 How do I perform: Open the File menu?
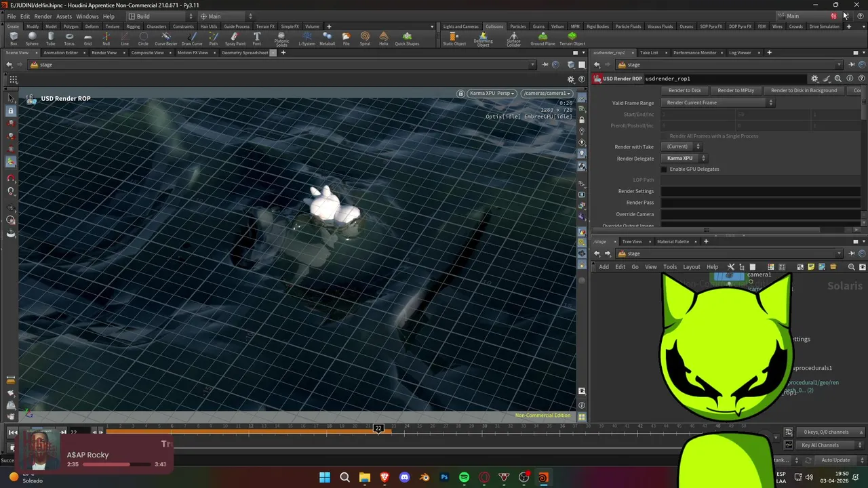coord(12,16)
